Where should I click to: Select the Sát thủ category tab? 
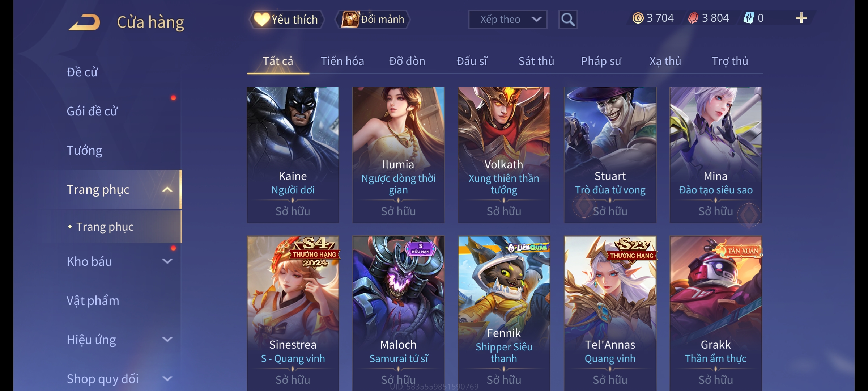(x=536, y=61)
